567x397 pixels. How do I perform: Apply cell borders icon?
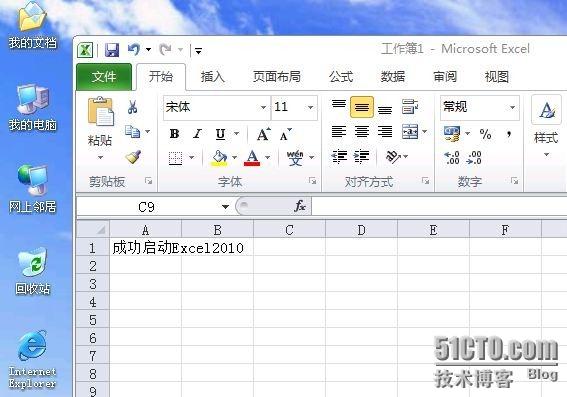point(175,158)
